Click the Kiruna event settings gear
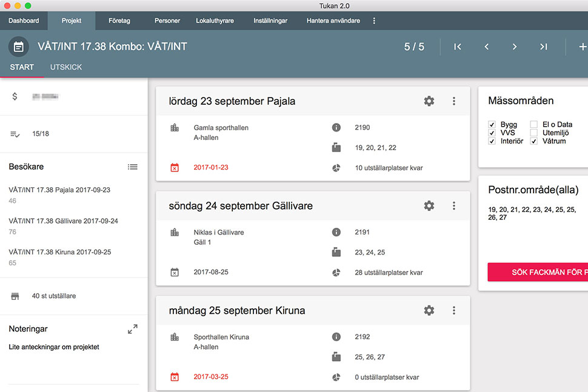The width and height of the screenshot is (588, 392). (429, 311)
